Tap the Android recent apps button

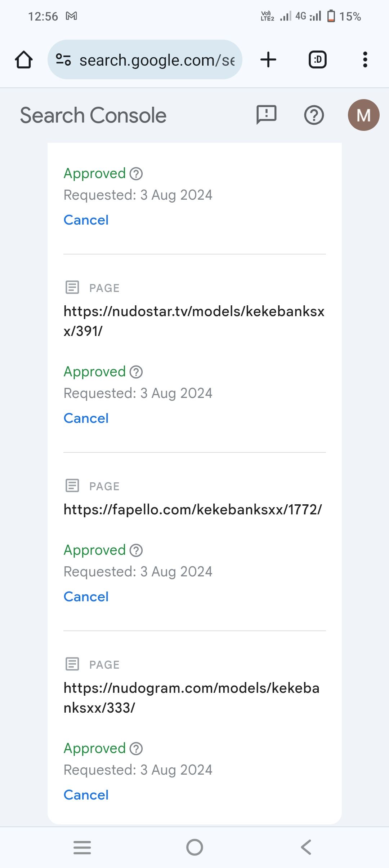pos(82,847)
